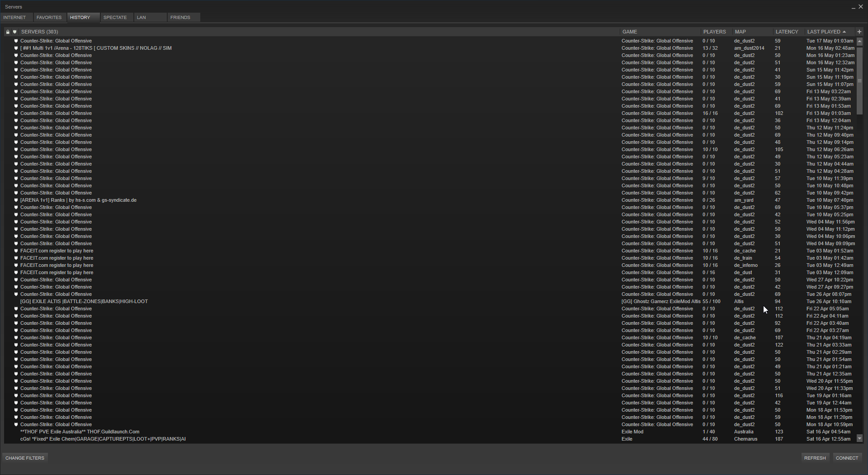Click VAC shield on server played Sun 15 May 11:42pm
Screen dimensions: 868x475
(x=16, y=70)
